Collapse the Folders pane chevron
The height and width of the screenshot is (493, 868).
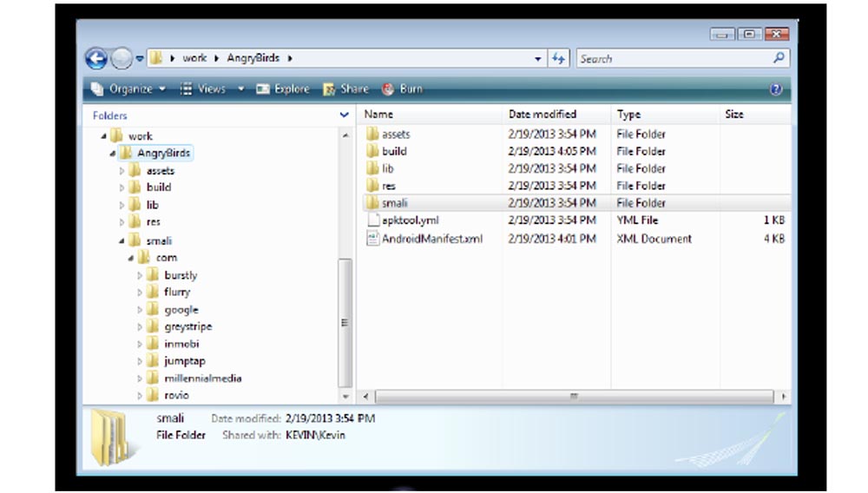click(344, 115)
